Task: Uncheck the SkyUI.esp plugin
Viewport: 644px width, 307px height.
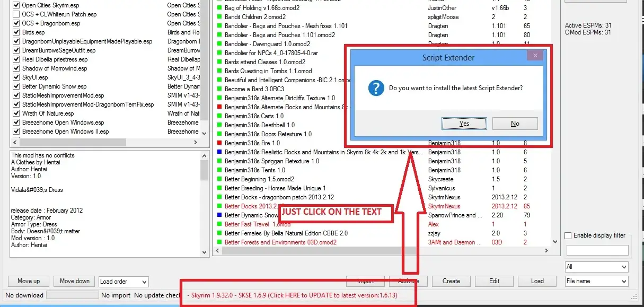Action: pos(16,77)
